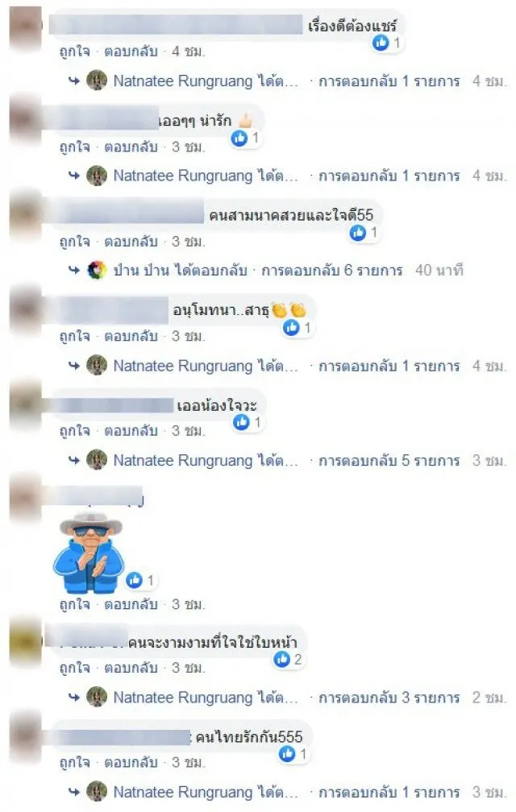Expand 3 replies under คนจะงามงามที่ใจ comment

click(389, 698)
